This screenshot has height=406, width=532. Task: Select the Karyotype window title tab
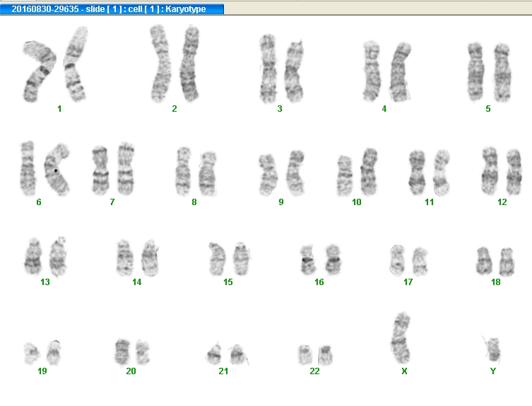pos(112,8)
